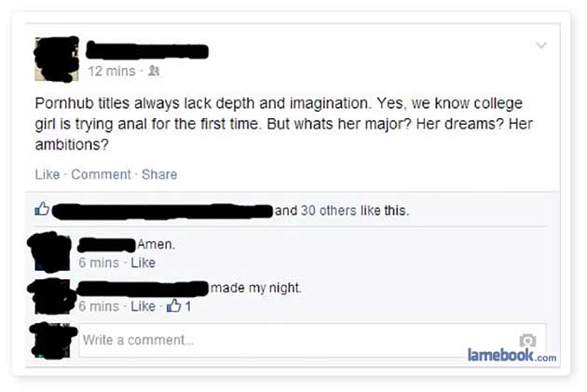Click the friends audience icon beside 12 mins

click(154, 71)
